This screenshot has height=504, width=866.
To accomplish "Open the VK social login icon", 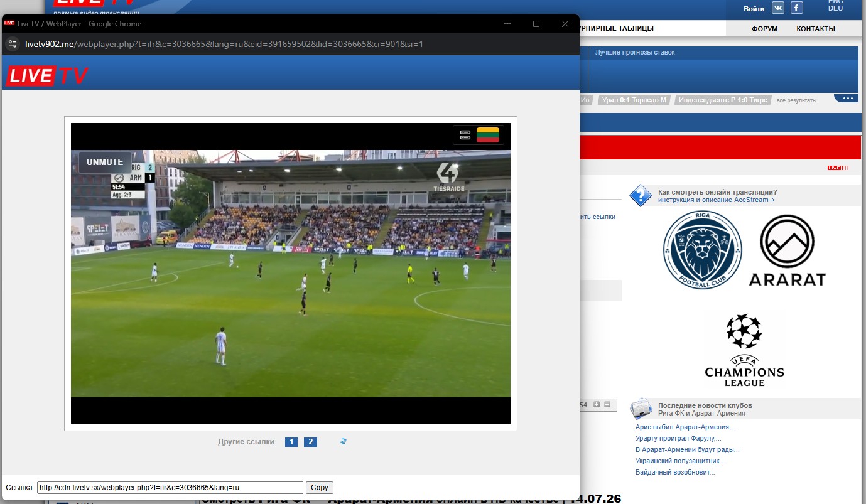I will pos(779,8).
